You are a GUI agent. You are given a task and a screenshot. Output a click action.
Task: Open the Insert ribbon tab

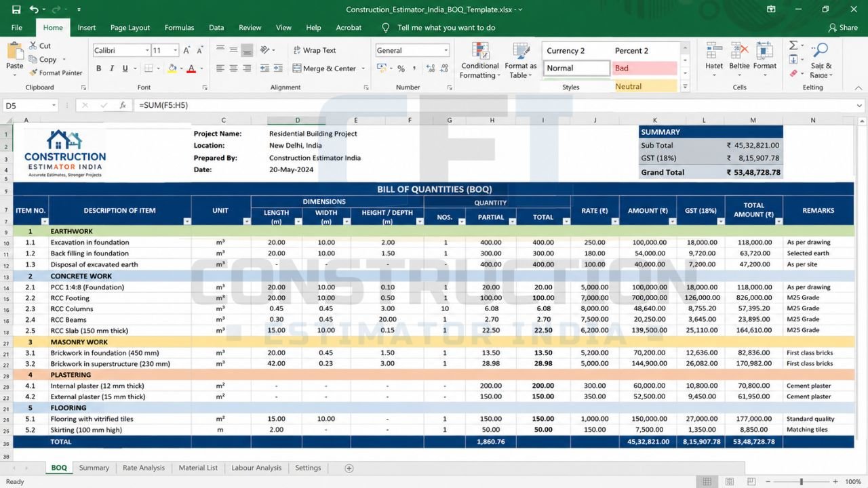click(87, 28)
